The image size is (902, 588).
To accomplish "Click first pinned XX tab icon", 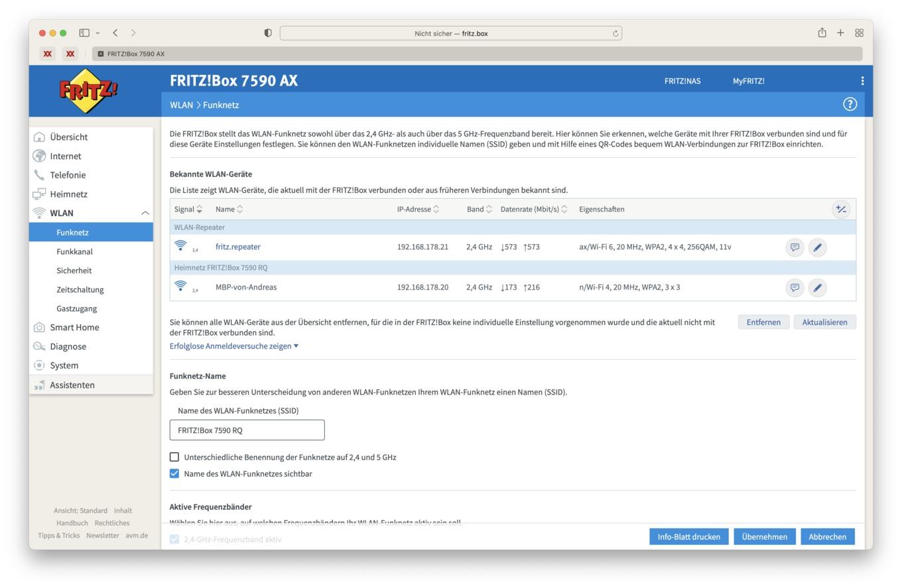I will point(47,54).
